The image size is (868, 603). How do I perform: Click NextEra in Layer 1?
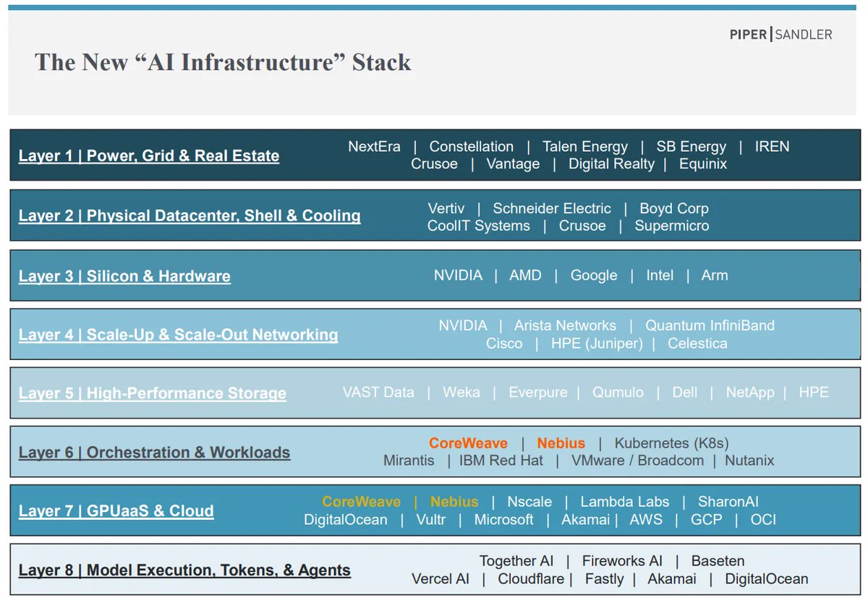[x=374, y=147]
